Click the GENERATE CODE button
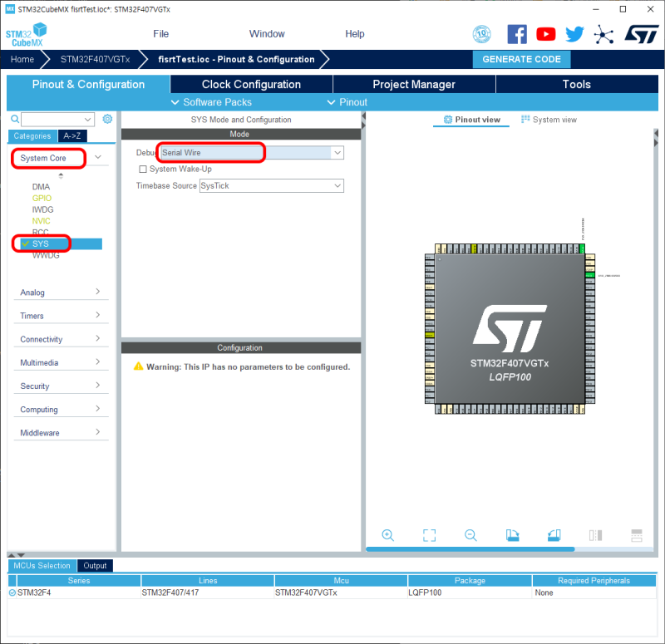This screenshot has width=665, height=644. (x=521, y=59)
